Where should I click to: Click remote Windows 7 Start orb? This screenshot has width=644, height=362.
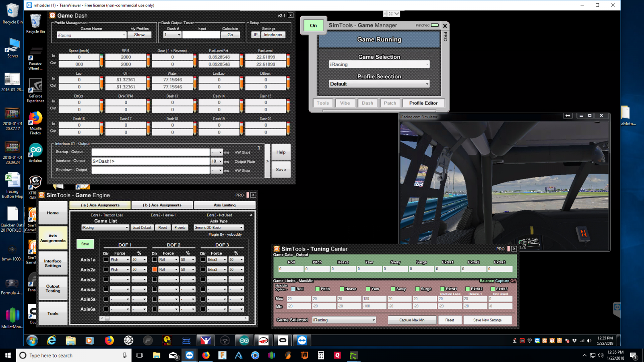pos(32,341)
